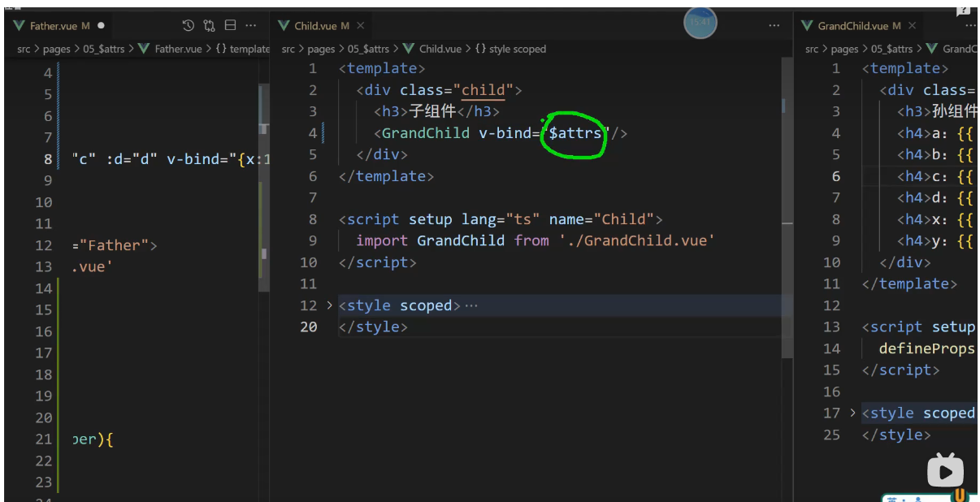Click line number 8 in Father.vue gutter
Screen dimensions: 980x502
[48, 159]
